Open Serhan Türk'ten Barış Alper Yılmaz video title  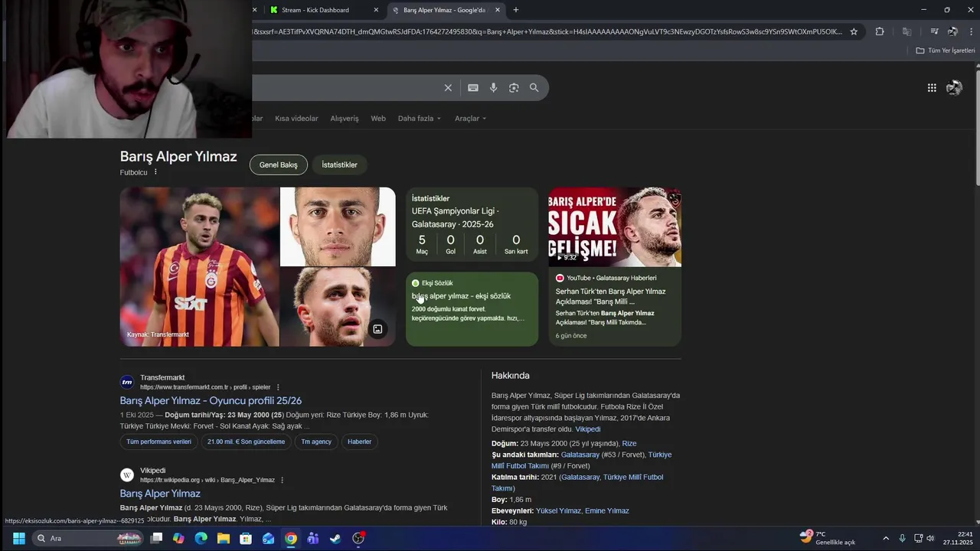(610, 296)
